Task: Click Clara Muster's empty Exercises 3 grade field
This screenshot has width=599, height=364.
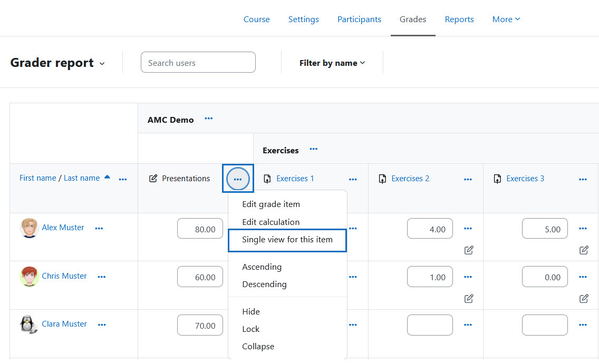Action: point(545,325)
